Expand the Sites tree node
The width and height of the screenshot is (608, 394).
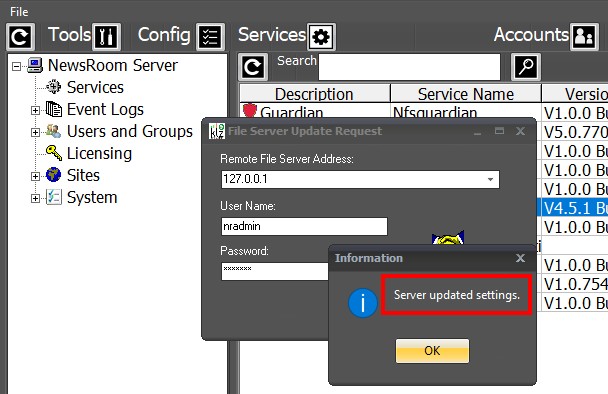tap(35, 176)
